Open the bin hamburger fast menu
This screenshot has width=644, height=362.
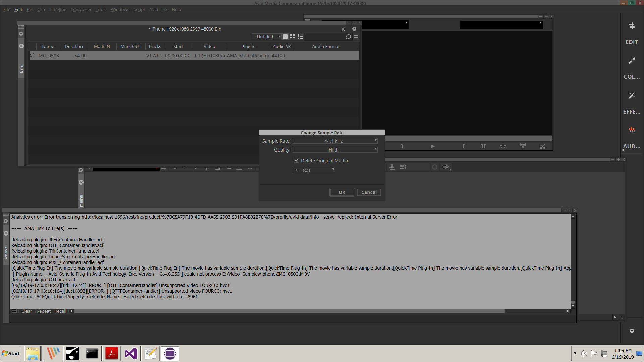356,37
